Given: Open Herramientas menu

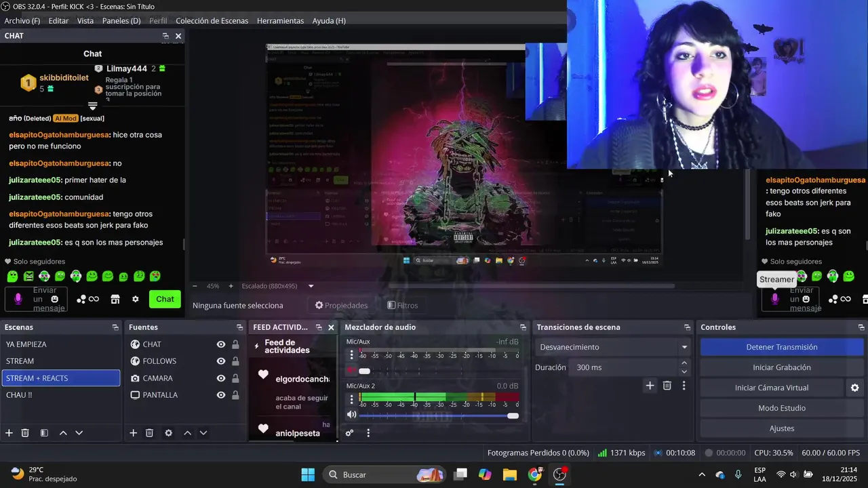Looking at the screenshot, I should click(280, 21).
